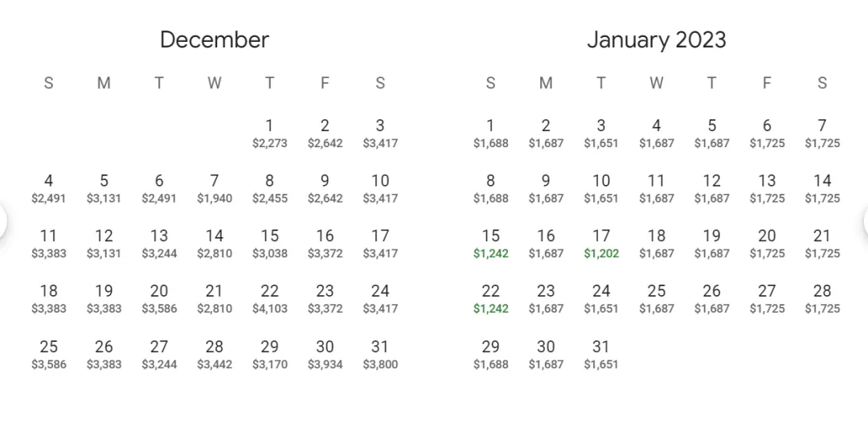Select December 7 priced at $1,940
868x427 pixels.
click(215, 189)
